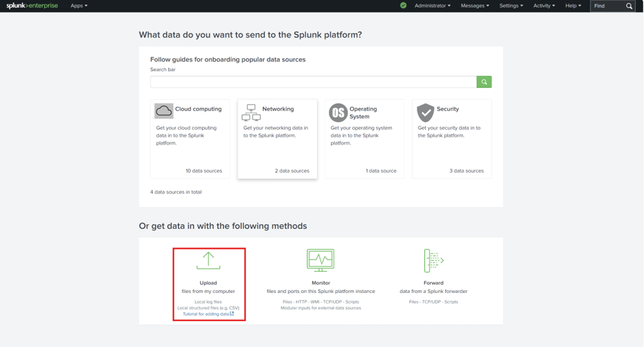Open the Activity menu

[544, 6]
